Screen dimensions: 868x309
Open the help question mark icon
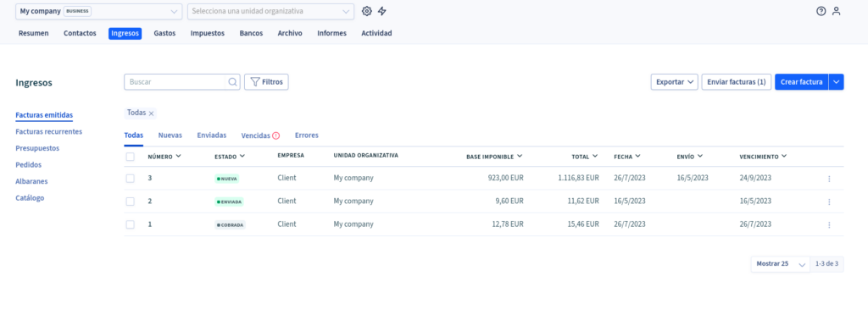[x=821, y=11]
